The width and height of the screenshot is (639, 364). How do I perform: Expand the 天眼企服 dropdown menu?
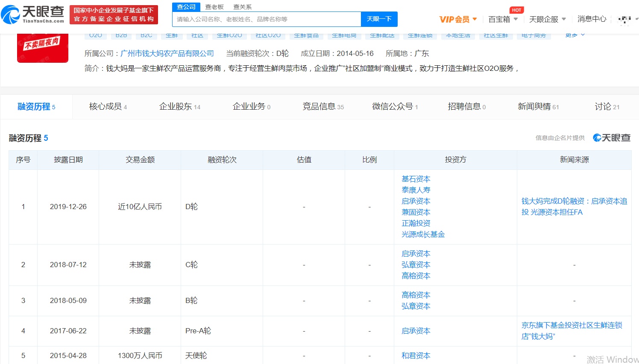(548, 19)
